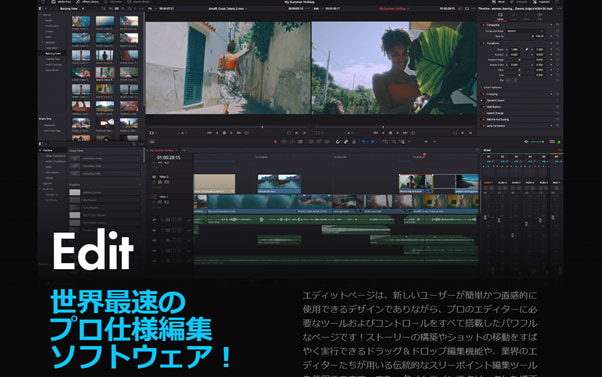Toggle the Mixer panel button
This screenshot has height=377, width=602.
pyautogui.click(x=499, y=2)
